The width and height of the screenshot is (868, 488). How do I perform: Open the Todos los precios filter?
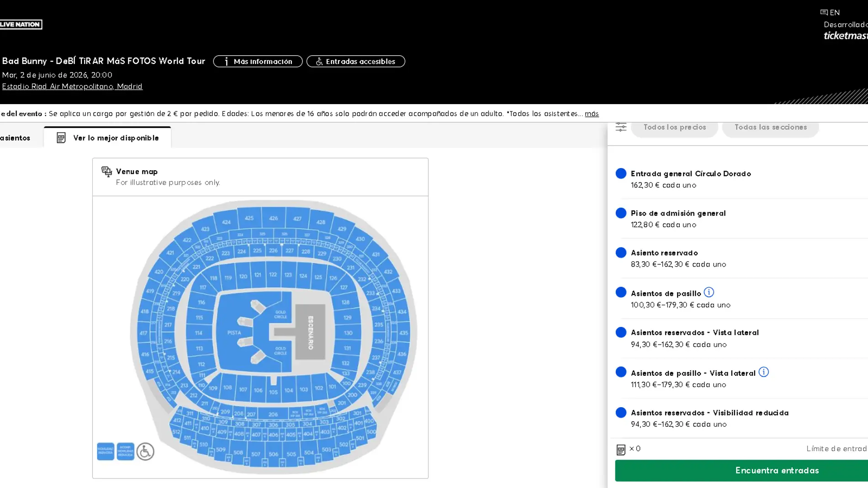point(674,127)
